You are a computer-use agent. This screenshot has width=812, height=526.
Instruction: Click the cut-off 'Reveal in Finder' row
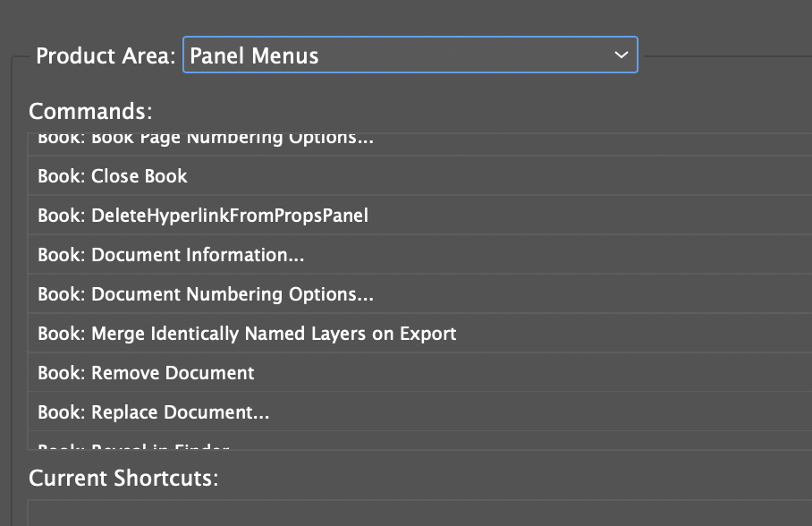134,446
